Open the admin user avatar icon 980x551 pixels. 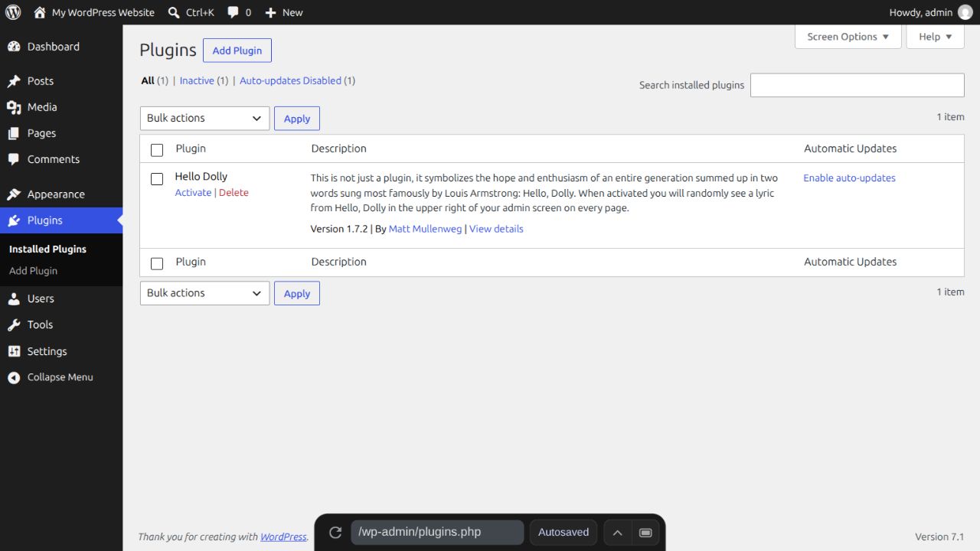pos(965,12)
